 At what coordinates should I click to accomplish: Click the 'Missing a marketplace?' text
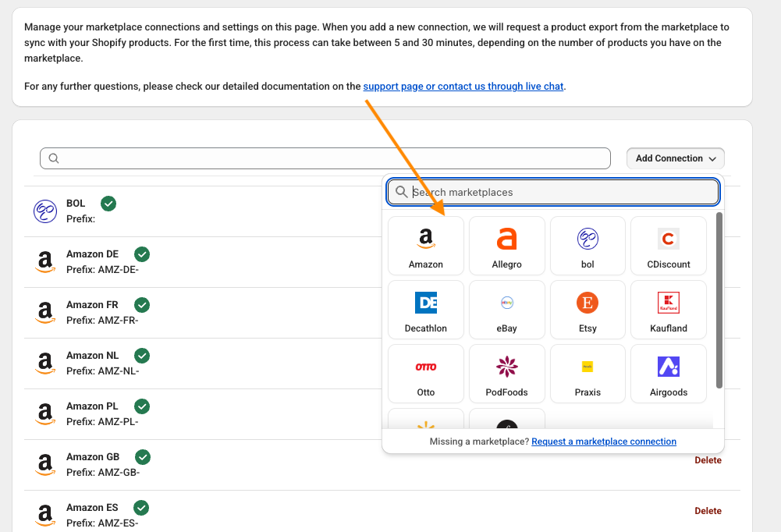(x=479, y=442)
